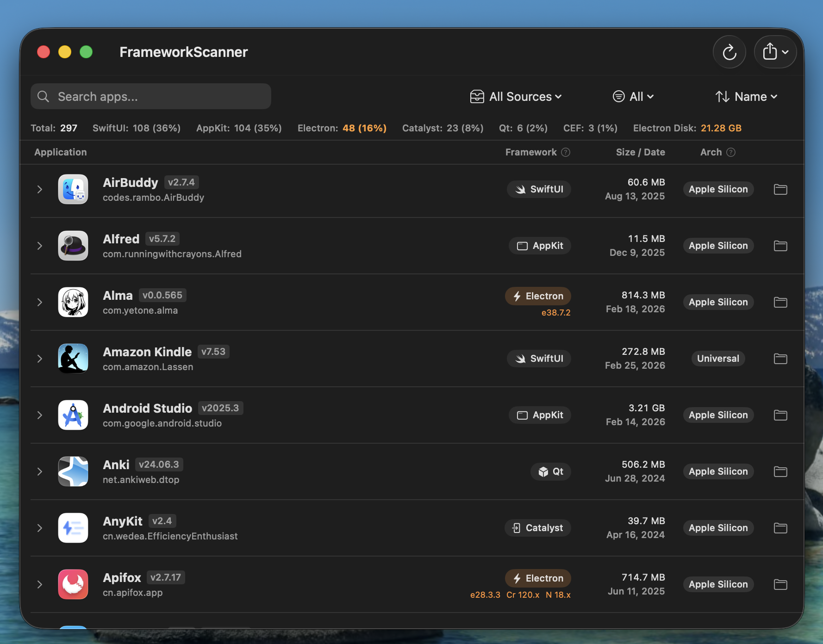Click the Alfred hat app icon
Viewport: 823px width, 644px height.
pyautogui.click(x=73, y=246)
